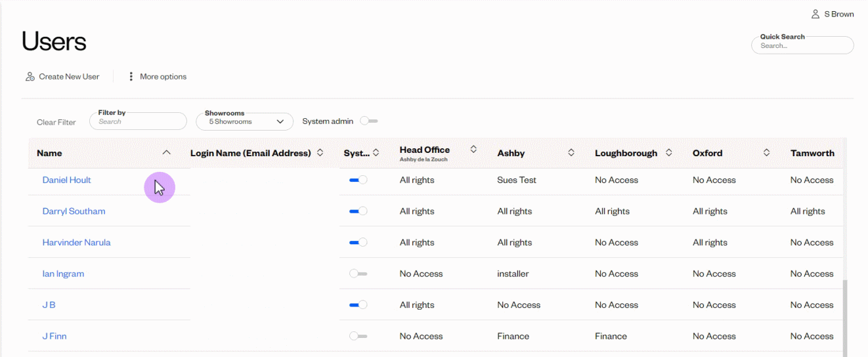
Task: Open the More options three-dot menu
Action: 131,77
